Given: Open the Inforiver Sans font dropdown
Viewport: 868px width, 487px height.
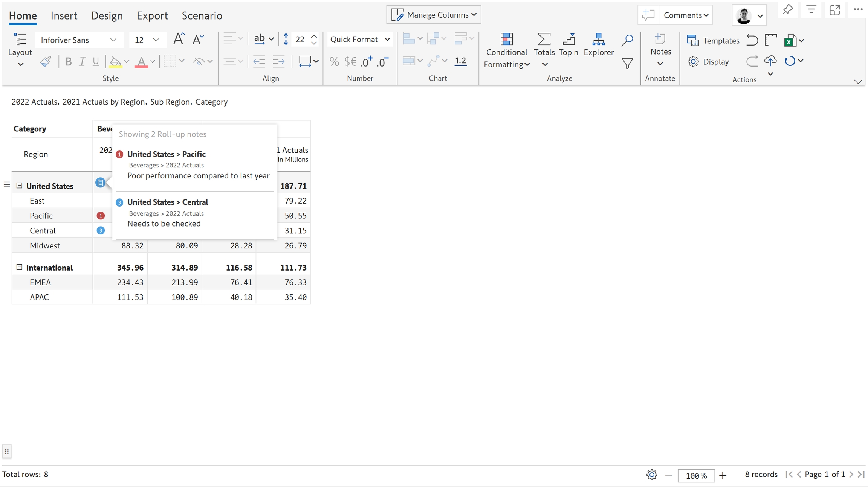Looking at the screenshot, I should coord(79,40).
